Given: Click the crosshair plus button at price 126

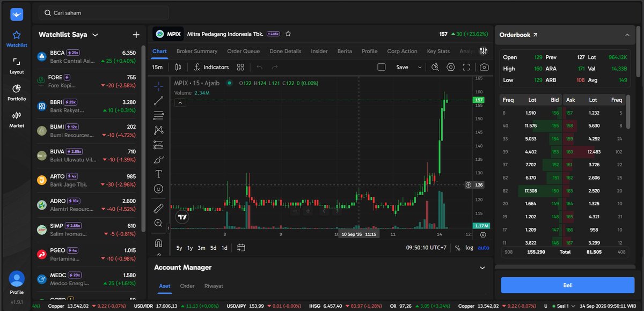Looking at the screenshot, I should point(468,184).
